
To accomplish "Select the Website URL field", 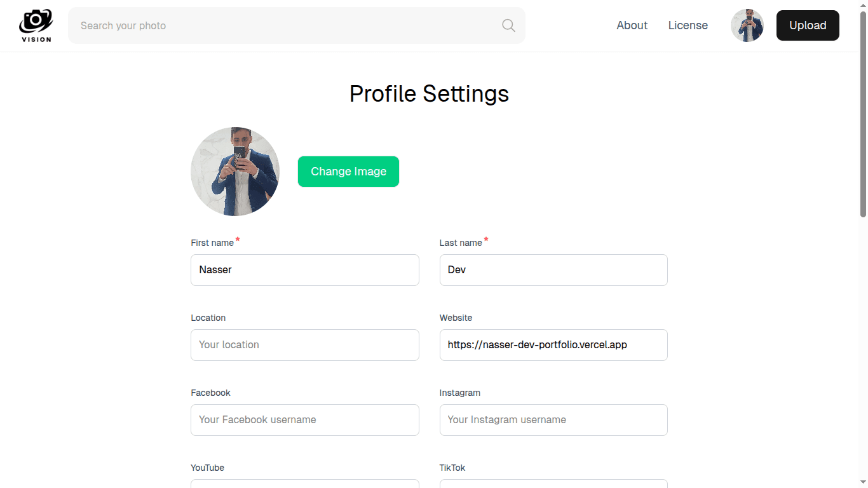I will (553, 344).
